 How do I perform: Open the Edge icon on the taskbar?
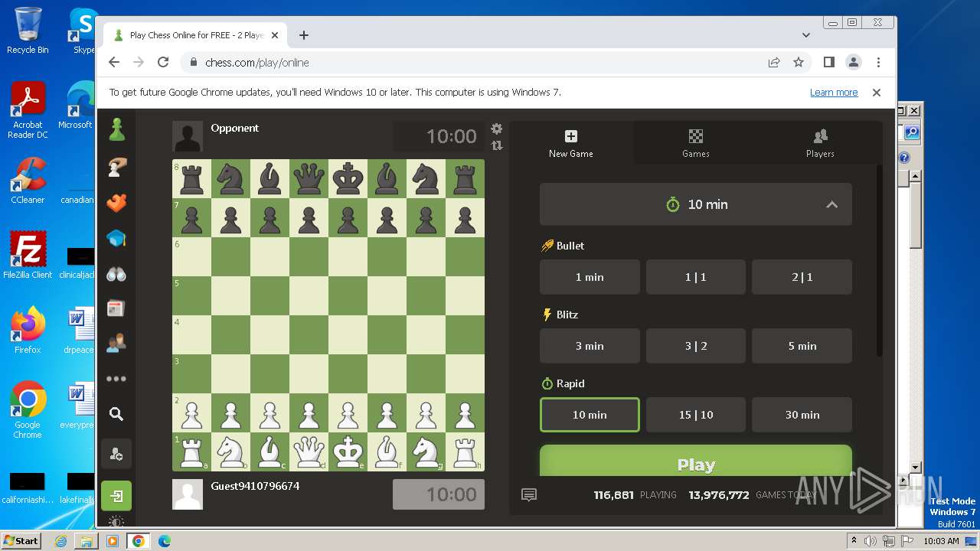coord(164,541)
